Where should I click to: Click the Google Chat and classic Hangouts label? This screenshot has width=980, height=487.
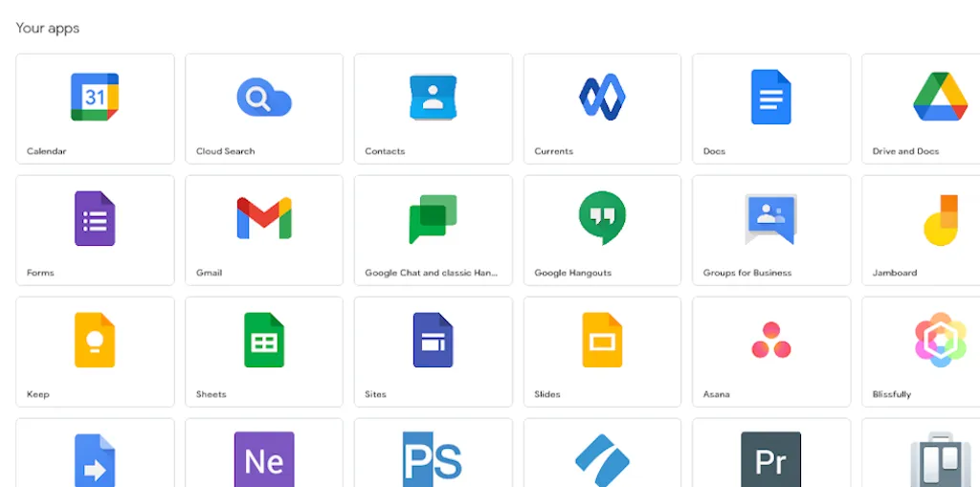pyautogui.click(x=432, y=273)
